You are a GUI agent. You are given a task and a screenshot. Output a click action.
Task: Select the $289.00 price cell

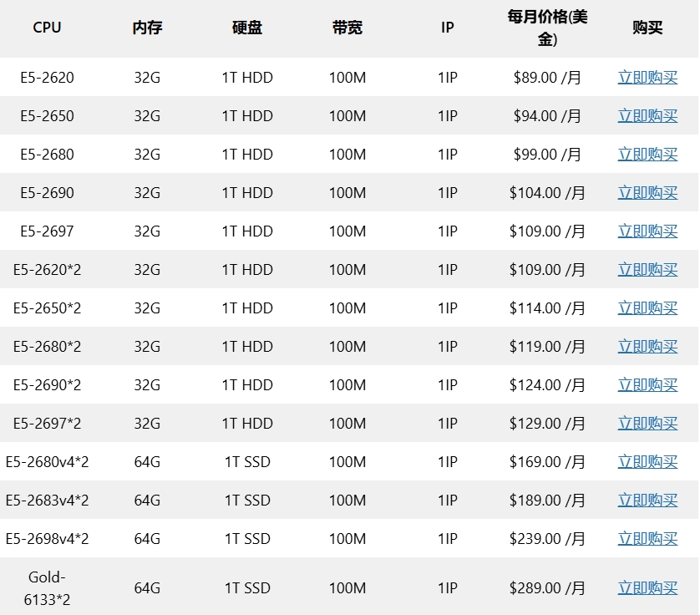(548, 587)
